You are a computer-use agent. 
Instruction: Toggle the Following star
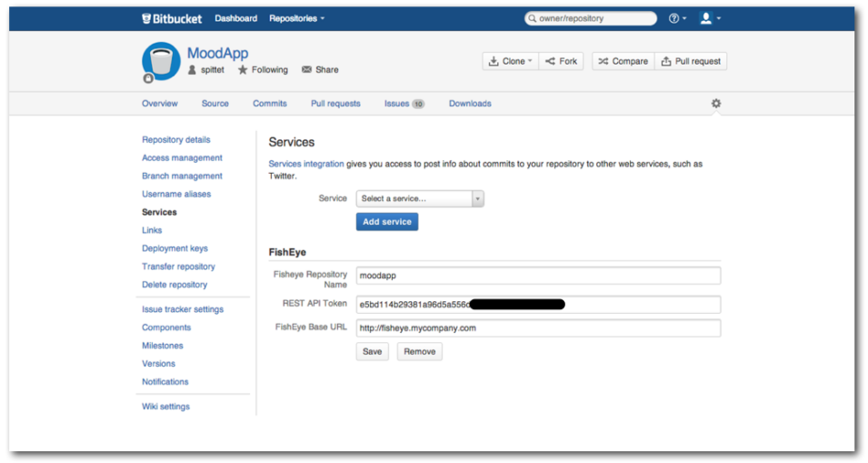[243, 70]
